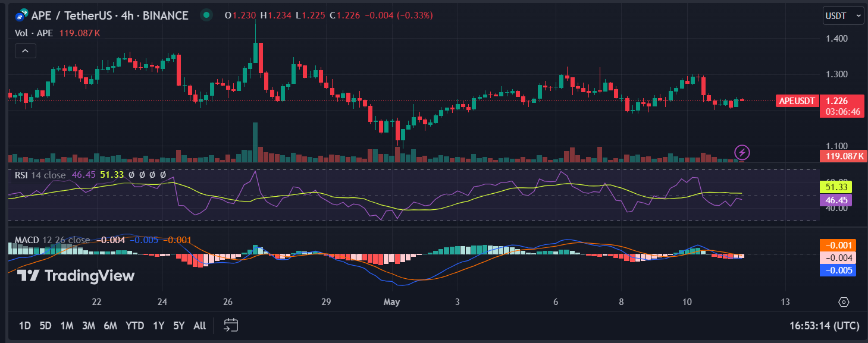The width and height of the screenshot is (868, 343).
Task: Click the 8 date label on time axis
Action: (x=621, y=302)
